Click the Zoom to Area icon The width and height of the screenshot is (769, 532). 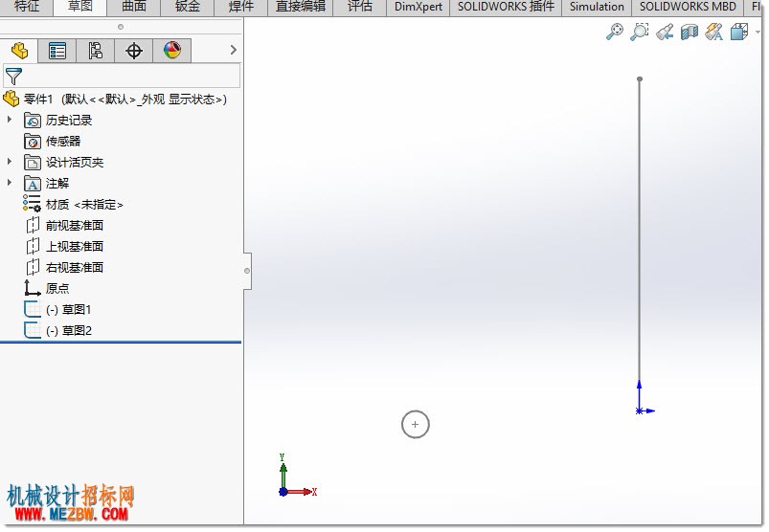coord(639,32)
